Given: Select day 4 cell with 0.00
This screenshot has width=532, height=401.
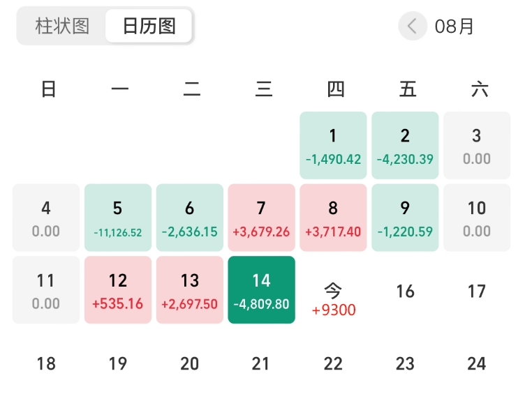Looking at the screenshot, I should pyautogui.click(x=46, y=218).
